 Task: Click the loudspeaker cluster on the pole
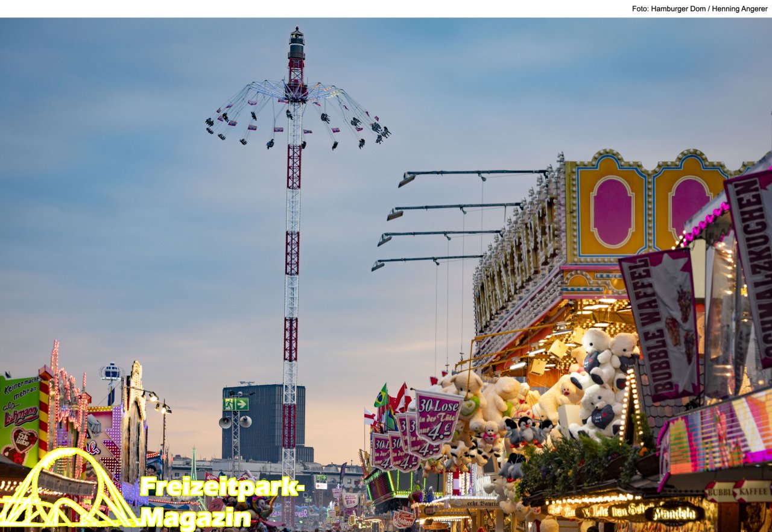click(235, 422)
